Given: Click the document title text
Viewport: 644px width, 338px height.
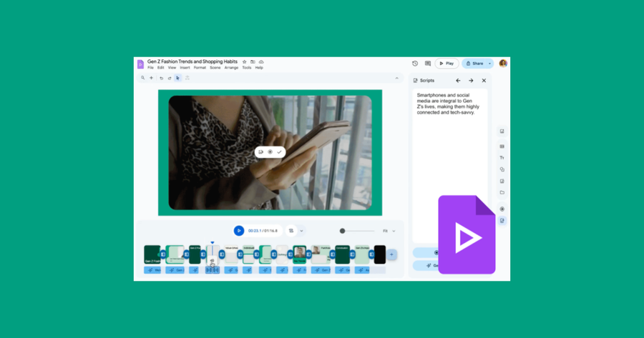Looking at the screenshot, I should pos(192,61).
